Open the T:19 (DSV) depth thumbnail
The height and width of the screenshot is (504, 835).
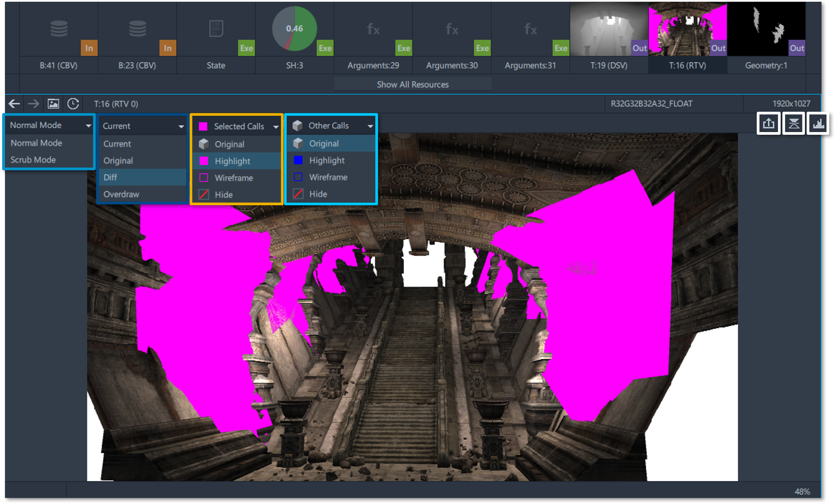(x=609, y=29)
